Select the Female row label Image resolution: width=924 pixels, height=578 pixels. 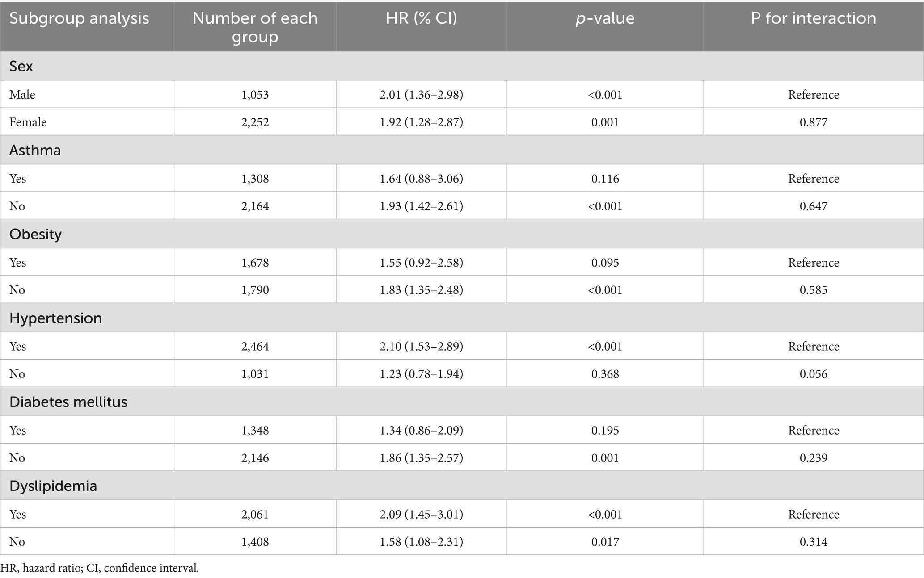click(28, 122)
